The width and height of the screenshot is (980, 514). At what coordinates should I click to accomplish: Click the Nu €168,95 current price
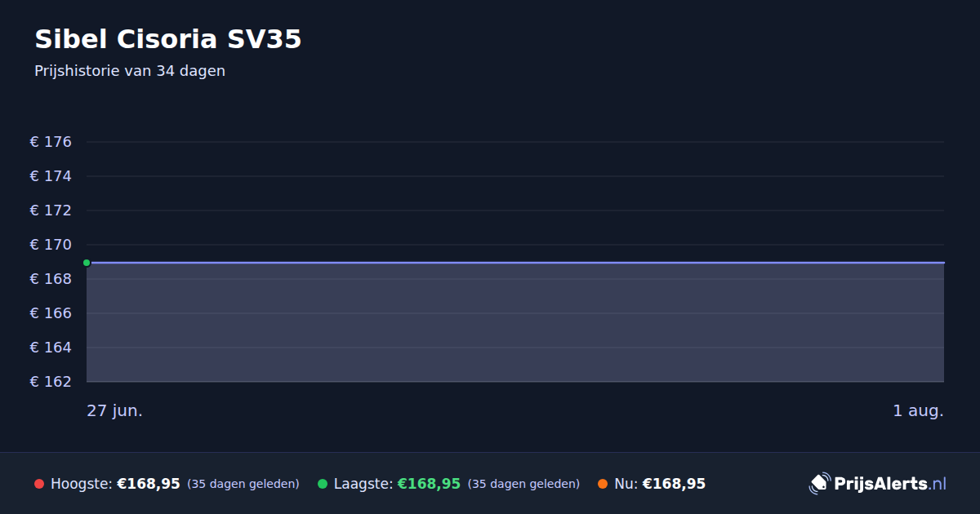tap(674, 484)
